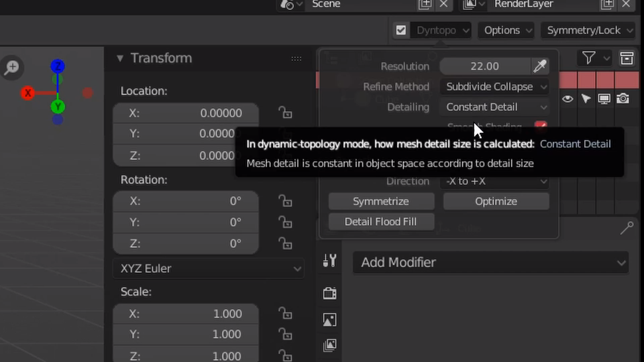Image resolution: width=644 pixels, height=362 pixels.
Task: Open the outliner filter funnel icon
Action: [589, 58]
